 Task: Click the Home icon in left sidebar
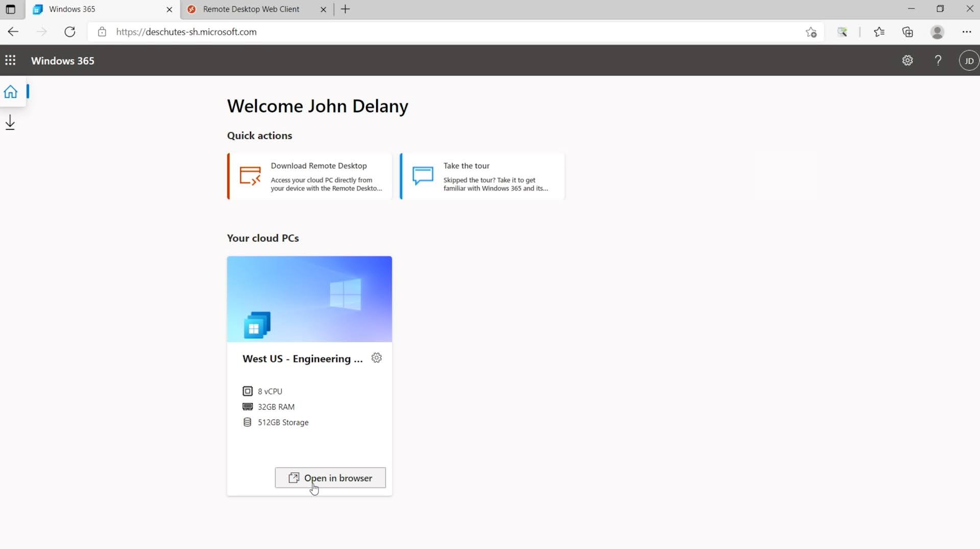pyautogui.click(x=11, y=92)
